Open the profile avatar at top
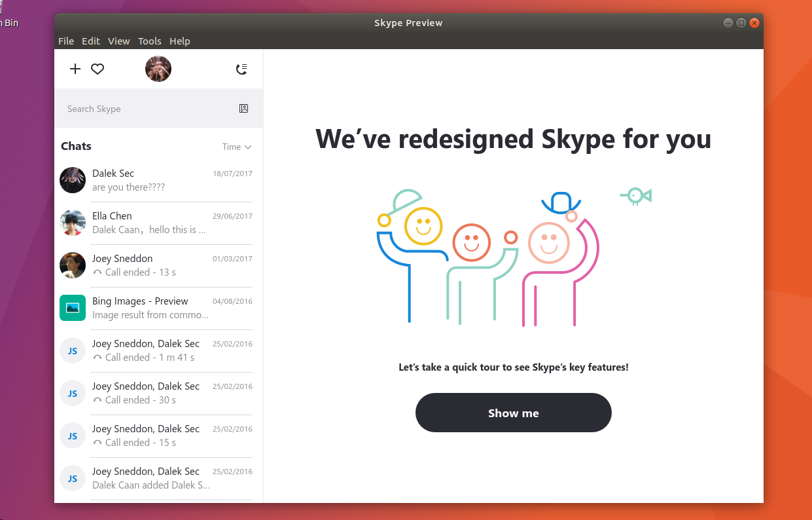The height and width of the screenshot is (520, 812). [158, 69]
